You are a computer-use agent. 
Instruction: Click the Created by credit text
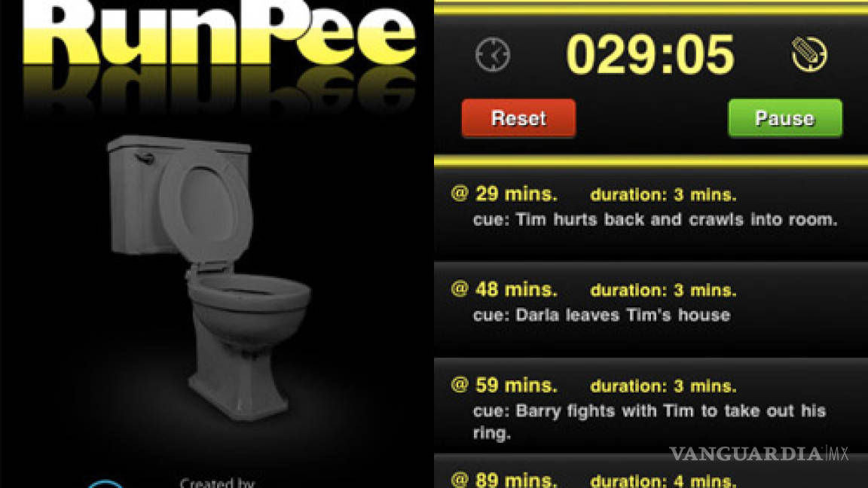[217, 483]
